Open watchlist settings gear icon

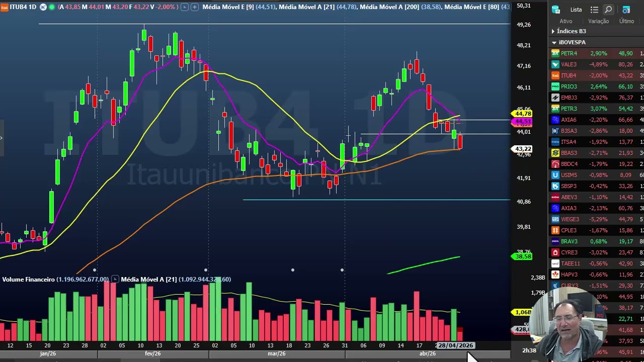point(626,10)
